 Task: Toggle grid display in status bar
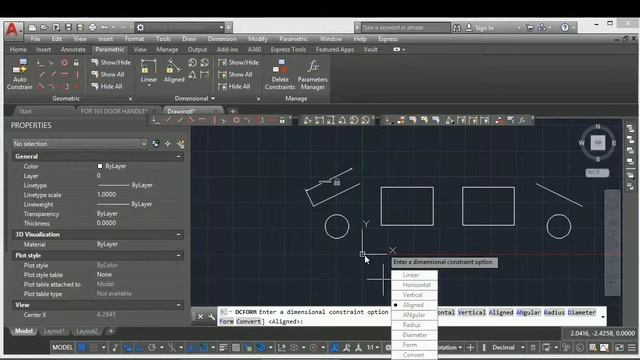click(82, 348)
